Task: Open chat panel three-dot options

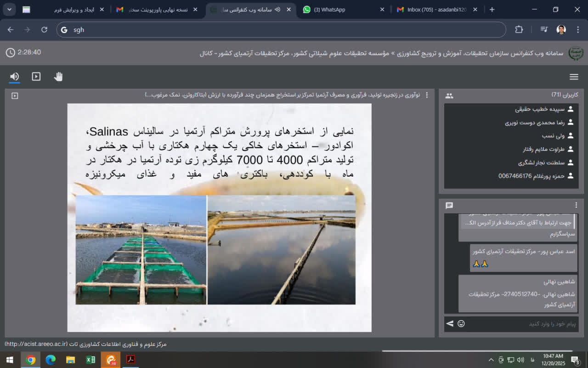Action: 576,205
